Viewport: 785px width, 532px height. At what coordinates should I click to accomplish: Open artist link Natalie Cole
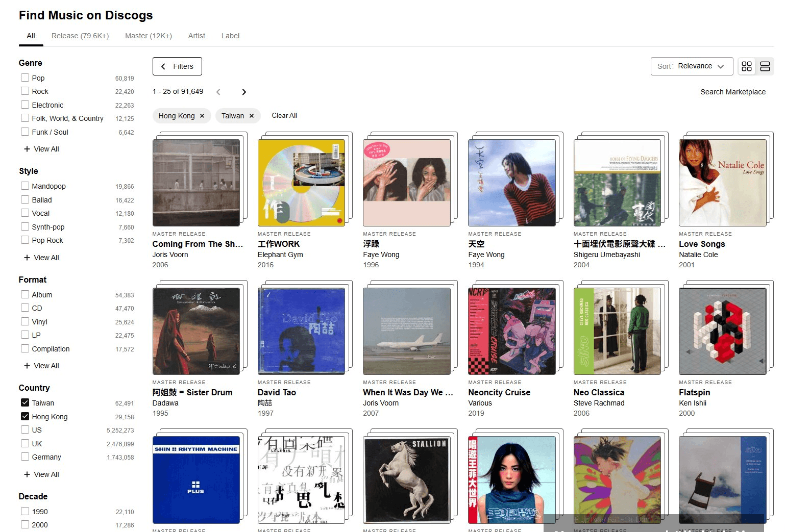click(x=698, y=255)
